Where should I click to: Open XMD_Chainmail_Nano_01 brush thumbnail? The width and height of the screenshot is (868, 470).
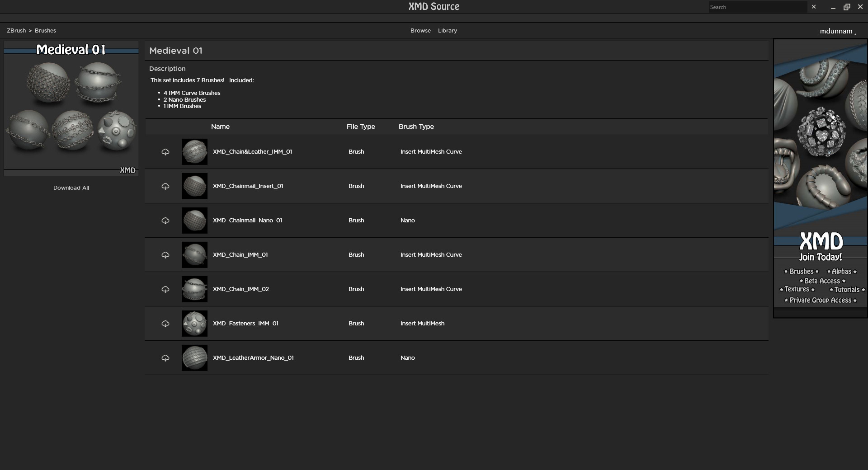click(194, 221)
